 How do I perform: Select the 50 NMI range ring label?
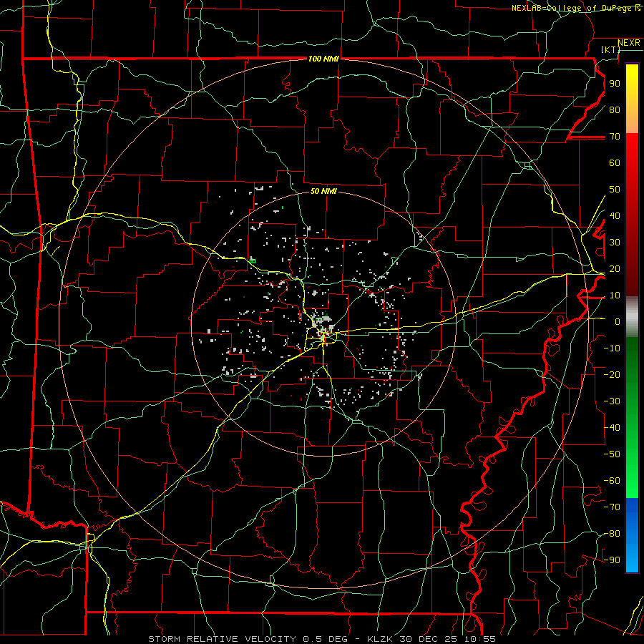pyautogui.click(x=323, y=191)
